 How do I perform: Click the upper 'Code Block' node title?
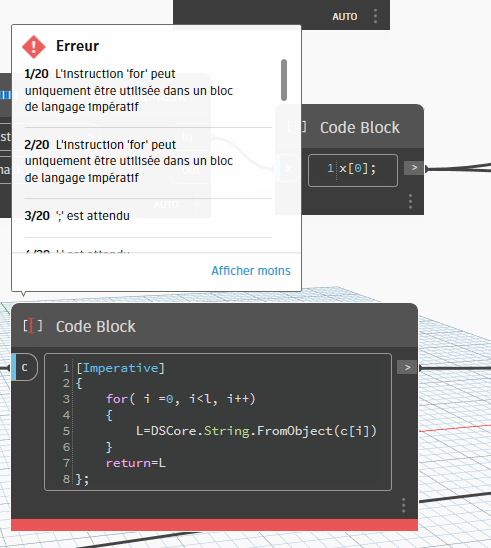[360, 127]
